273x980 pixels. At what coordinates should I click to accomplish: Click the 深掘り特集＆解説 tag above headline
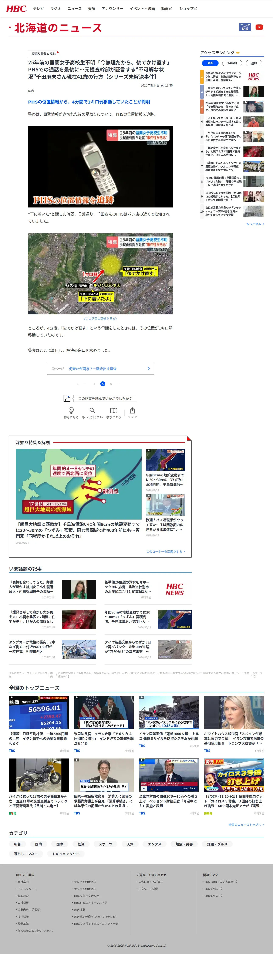point(44,54)
